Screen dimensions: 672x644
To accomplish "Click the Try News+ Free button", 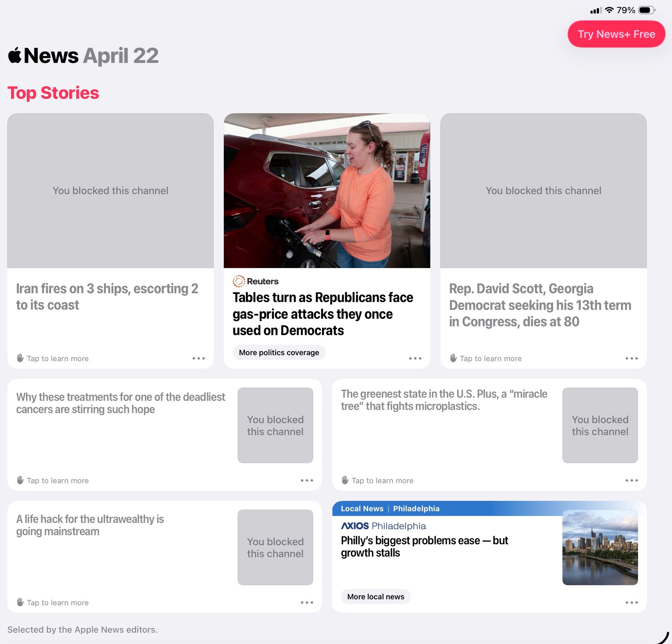I will pyautogui.click(x=616, y=34).
